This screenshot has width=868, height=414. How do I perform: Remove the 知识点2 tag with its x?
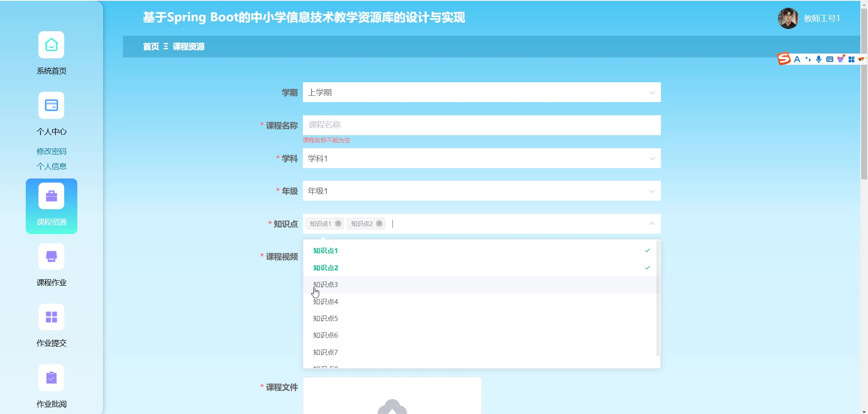point(379,224)
